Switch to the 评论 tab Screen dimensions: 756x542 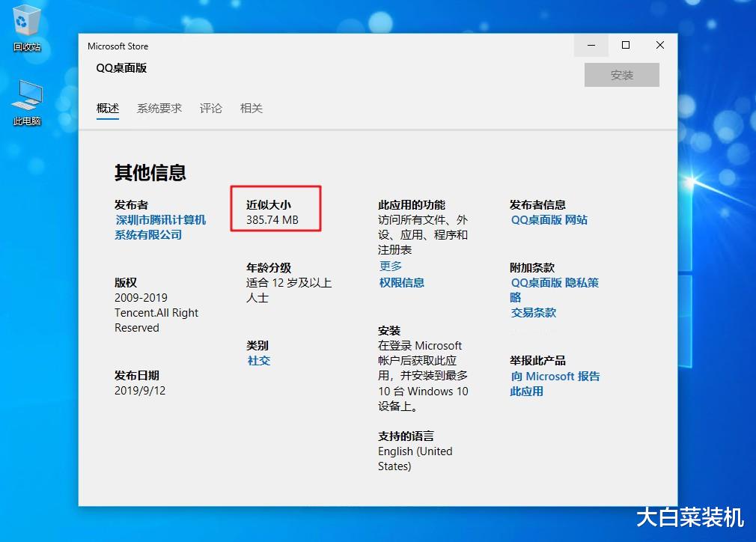pos(210,108)
